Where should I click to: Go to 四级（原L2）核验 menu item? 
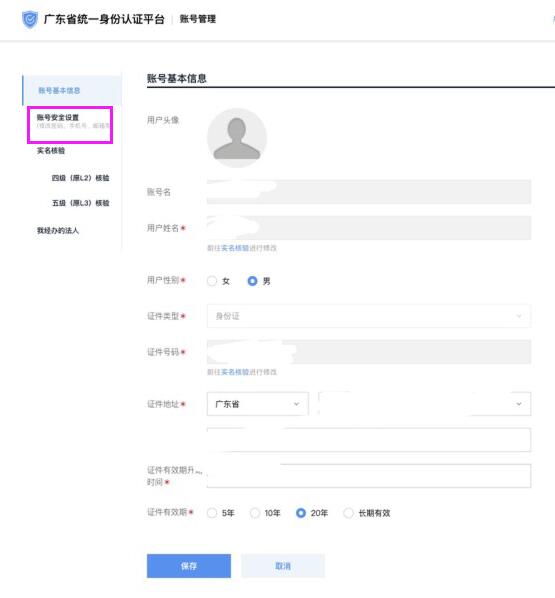tap(80, 178)
